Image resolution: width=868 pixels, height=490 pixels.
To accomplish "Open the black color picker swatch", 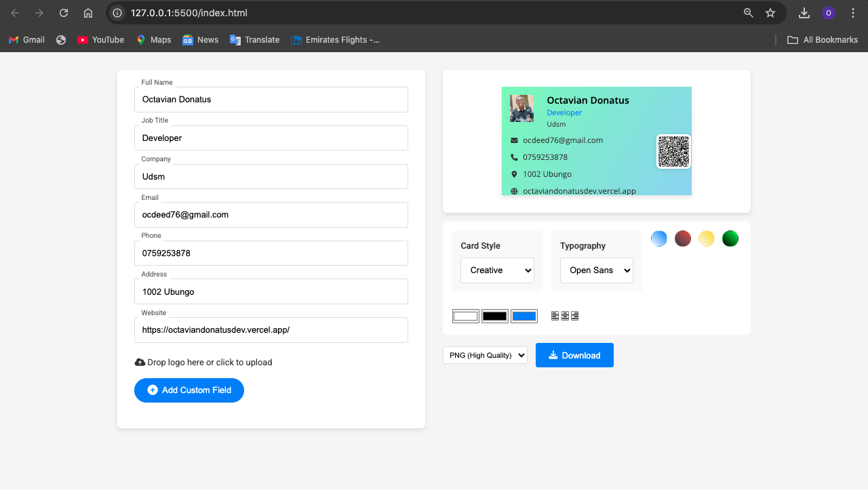I will point(495,316).
